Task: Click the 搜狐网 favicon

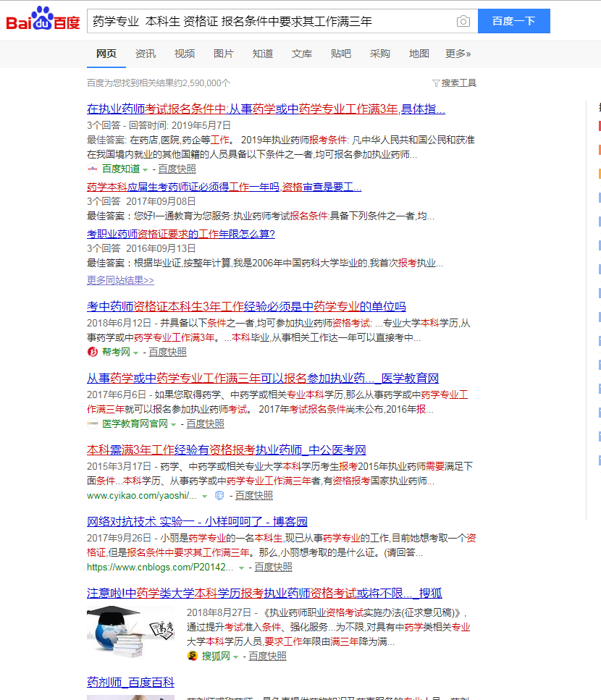Action: click(x=192, y=656)
